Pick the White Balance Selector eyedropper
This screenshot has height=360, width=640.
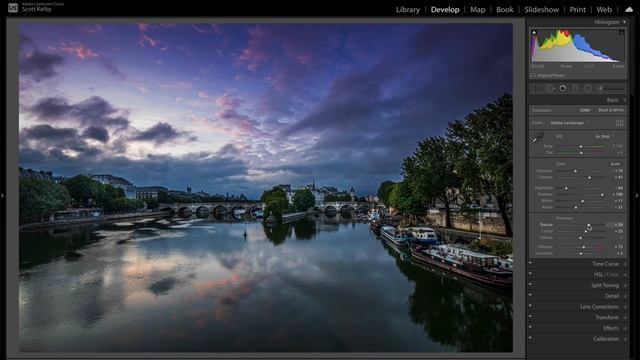pos(538,138)
